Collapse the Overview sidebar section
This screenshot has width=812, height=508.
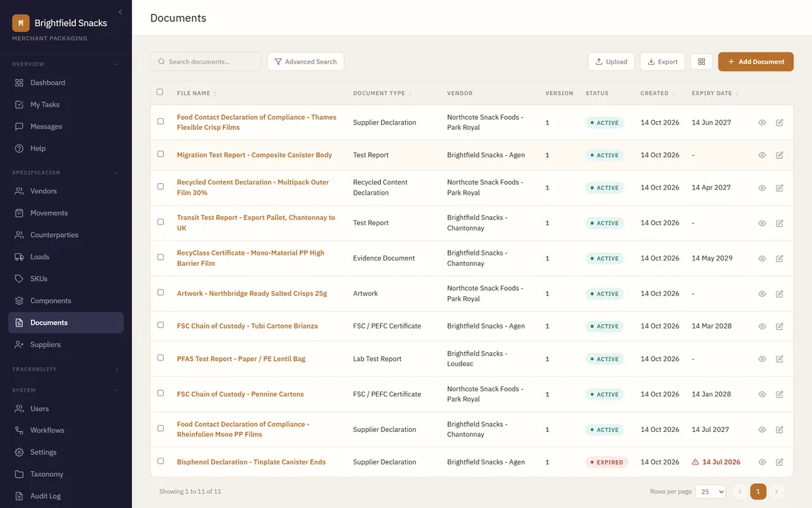point(117,64)
